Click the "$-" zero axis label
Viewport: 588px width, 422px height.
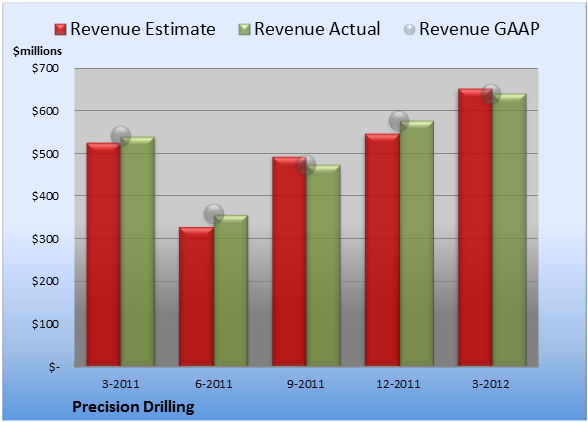[54, 367]
